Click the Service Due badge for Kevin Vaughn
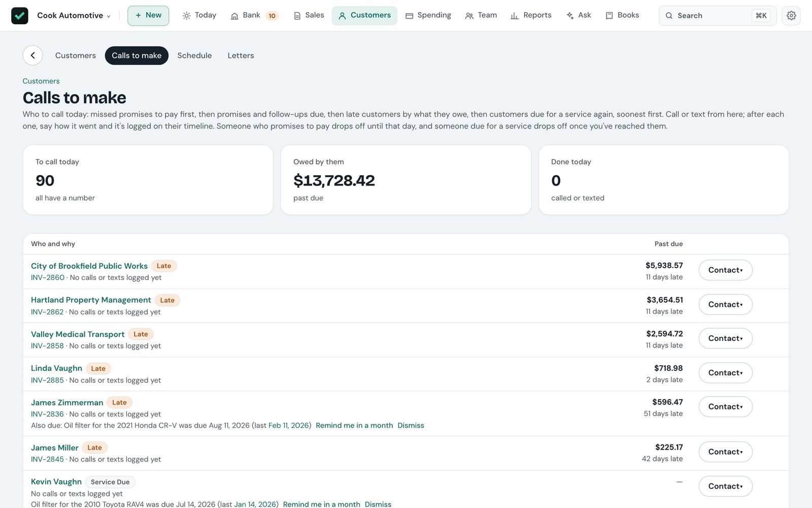812x508 pixels. click(x=110, y=482)
